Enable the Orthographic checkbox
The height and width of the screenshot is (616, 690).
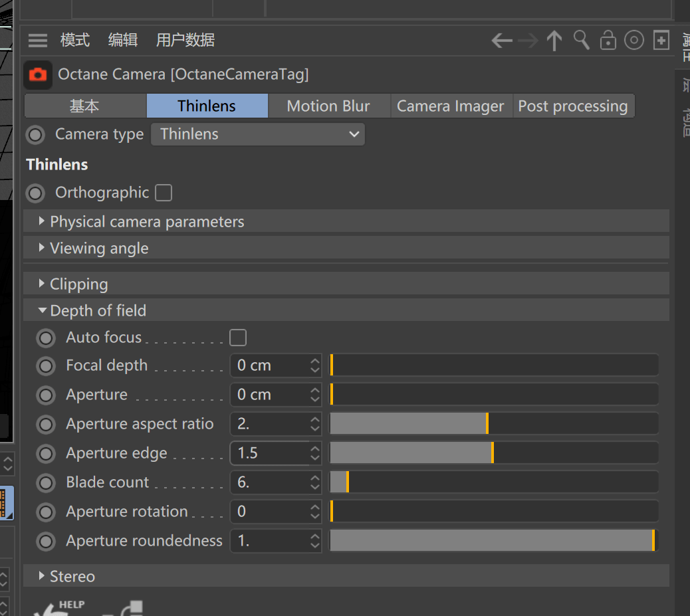tap(164, 193)
